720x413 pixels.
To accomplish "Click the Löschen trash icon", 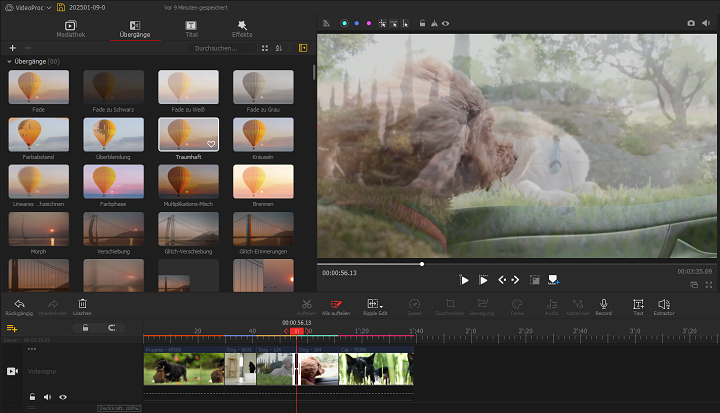I will pyautogui.click(x=83, y=304).
